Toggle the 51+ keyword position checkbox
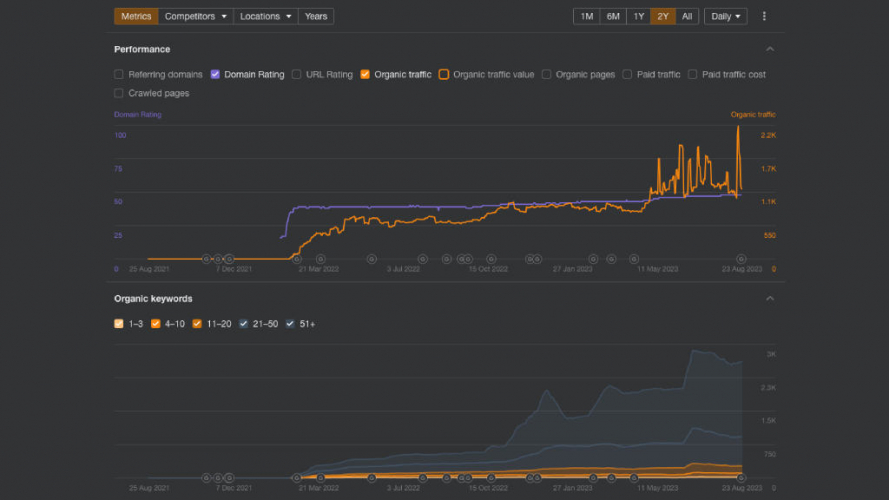The width and height of the screenshot is (889, 500). pos(290,324)
